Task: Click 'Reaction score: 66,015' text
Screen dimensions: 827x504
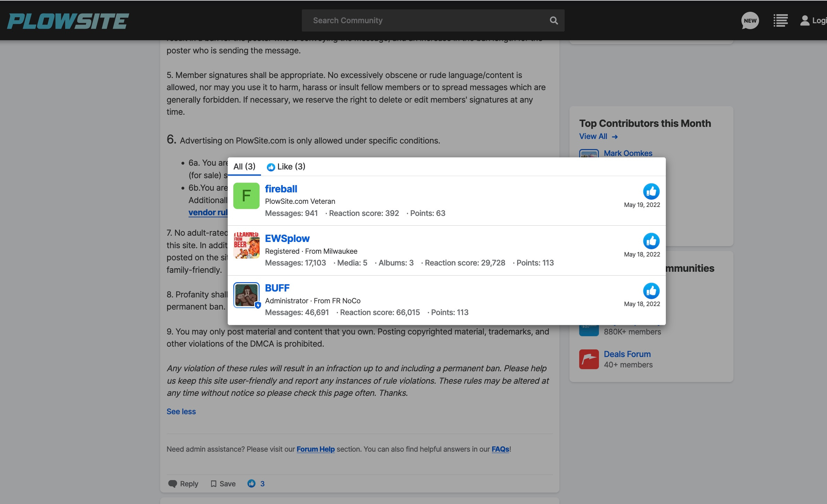Action: click(380, 312)
